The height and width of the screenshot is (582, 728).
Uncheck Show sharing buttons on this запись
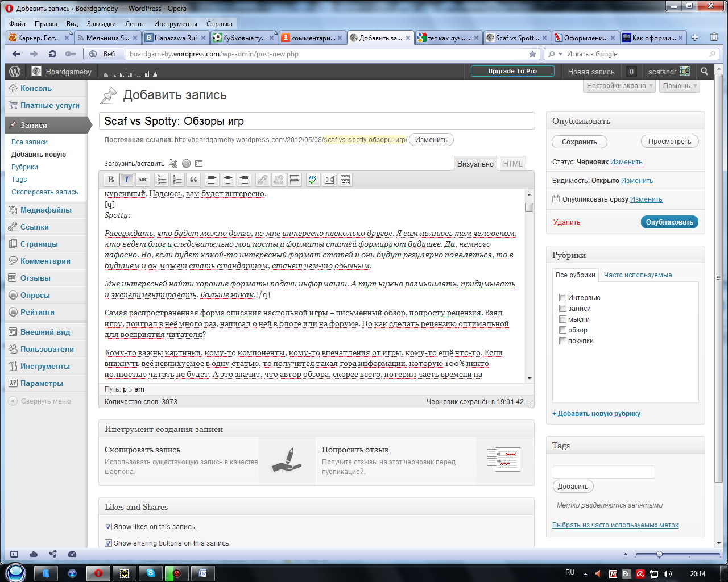point(108,543)
